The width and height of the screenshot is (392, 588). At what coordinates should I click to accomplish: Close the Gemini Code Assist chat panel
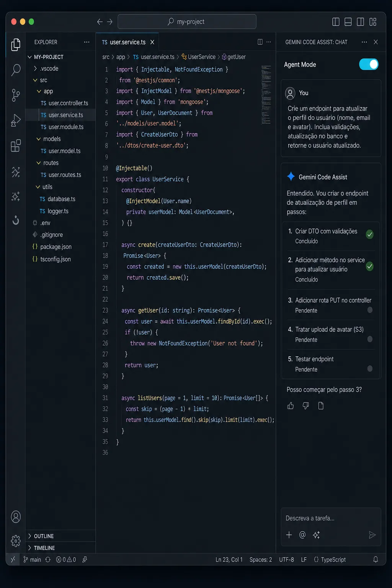tap(376, 42)
